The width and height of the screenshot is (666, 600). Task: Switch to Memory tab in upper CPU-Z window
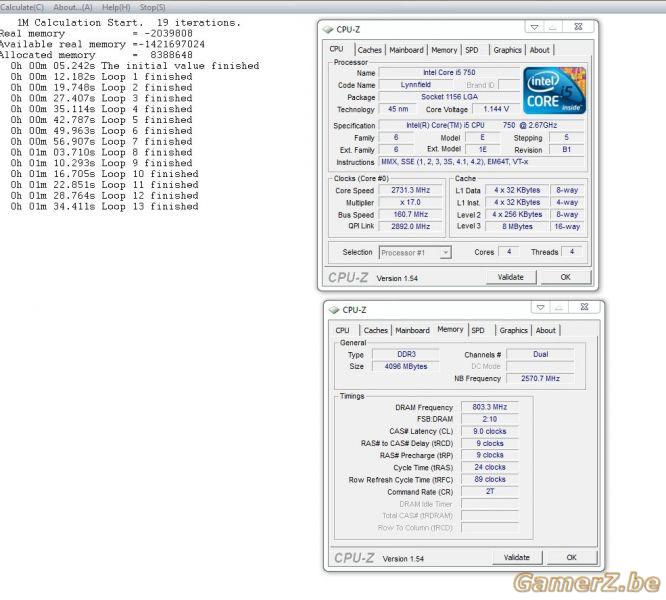tap(444, 50)
